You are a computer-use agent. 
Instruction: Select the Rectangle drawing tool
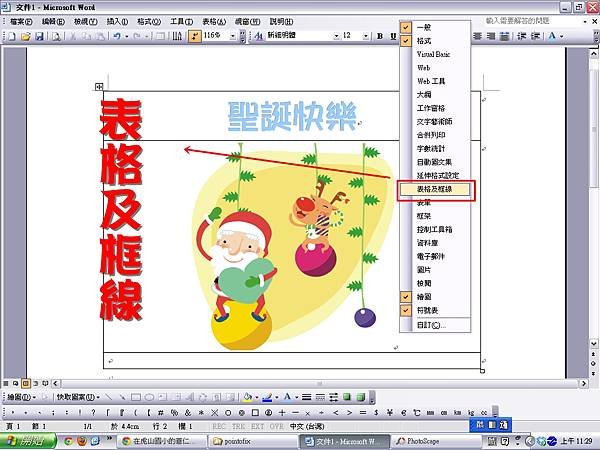pyautogui.click(x=135, y=397)
